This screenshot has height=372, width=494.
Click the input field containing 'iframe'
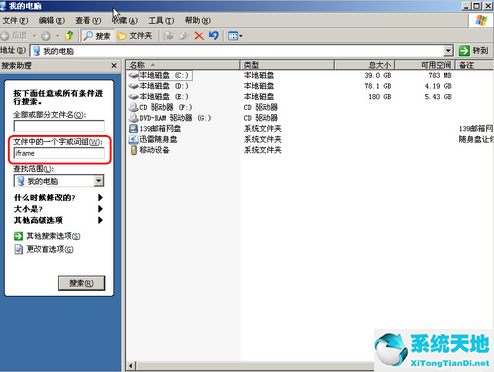(59, 153)
